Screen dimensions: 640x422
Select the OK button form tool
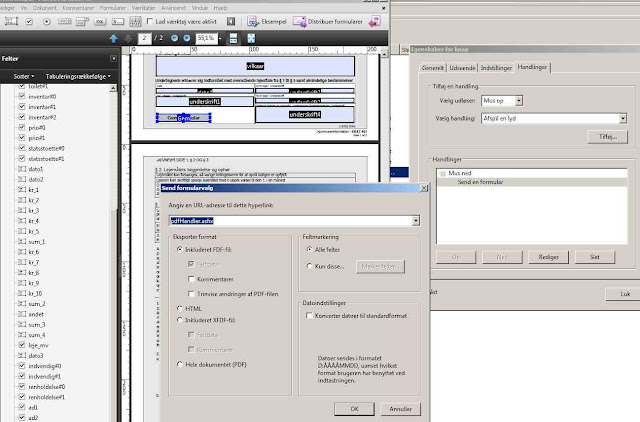[x=100, y=22]
